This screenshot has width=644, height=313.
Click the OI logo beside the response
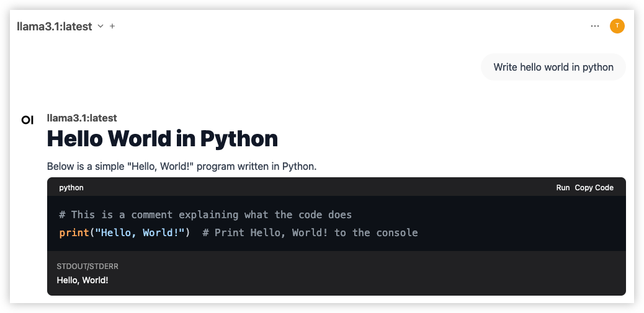point(27,120)
